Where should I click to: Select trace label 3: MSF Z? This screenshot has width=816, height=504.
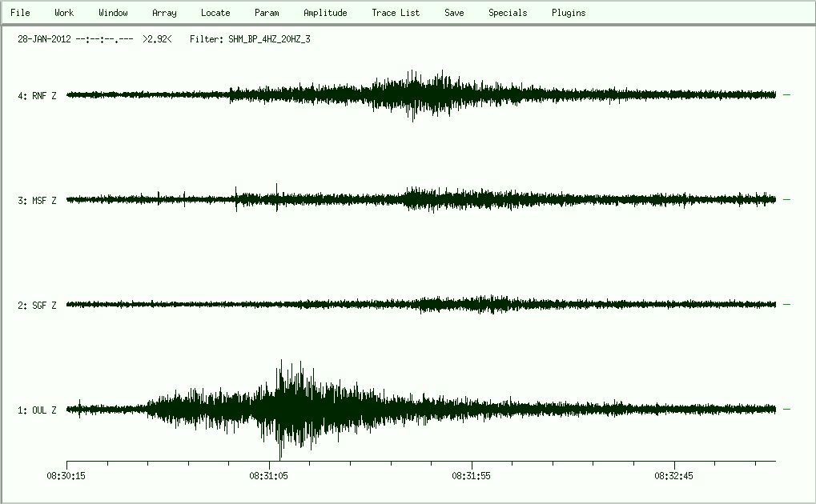pos(37,201)
